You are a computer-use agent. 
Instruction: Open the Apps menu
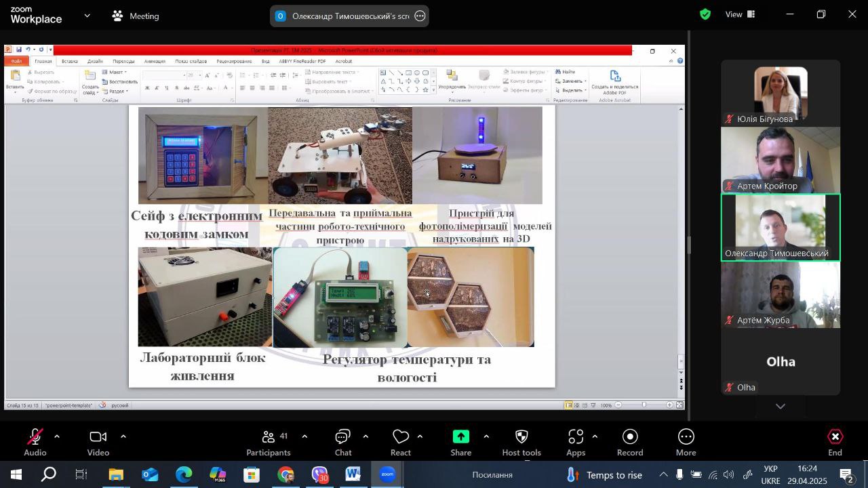(x=576, y=442)
